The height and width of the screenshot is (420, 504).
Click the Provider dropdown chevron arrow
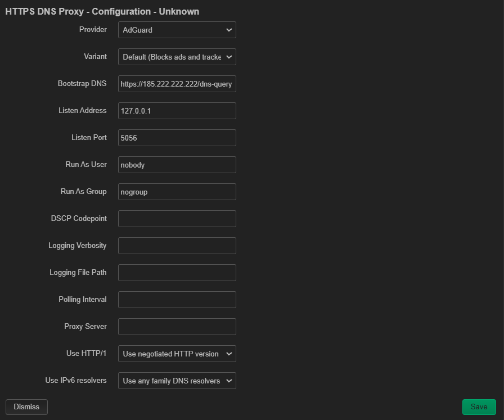click(x=229, y=30)
